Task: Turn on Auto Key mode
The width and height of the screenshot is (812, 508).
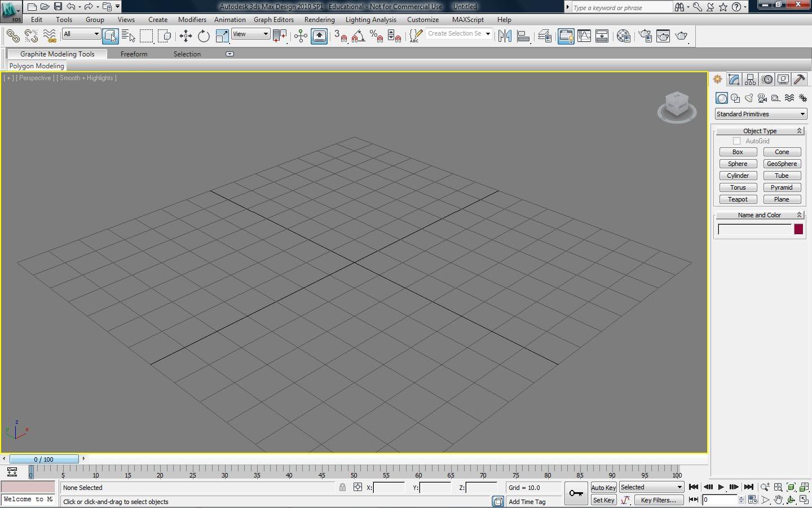Action: (x=603, y=488)
